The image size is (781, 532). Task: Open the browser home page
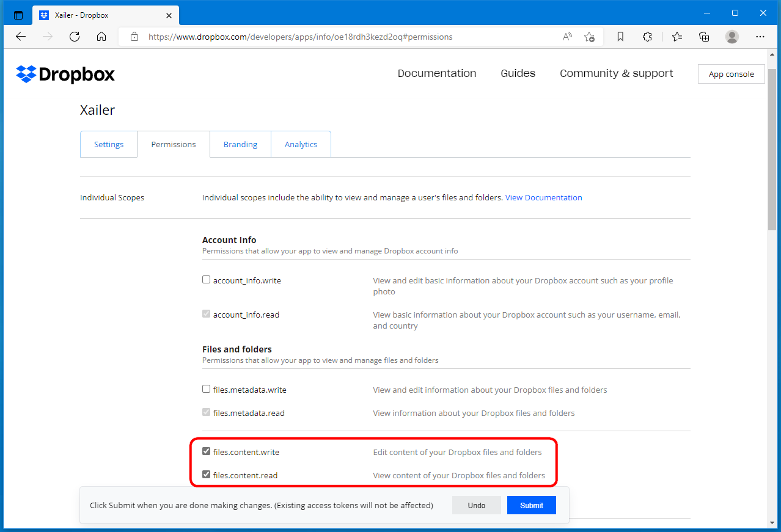[101, 37]
